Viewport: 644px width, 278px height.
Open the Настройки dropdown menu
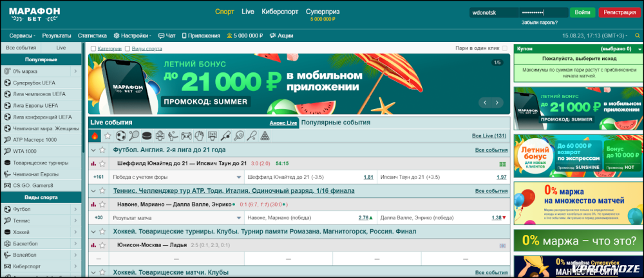coord(132,35)
